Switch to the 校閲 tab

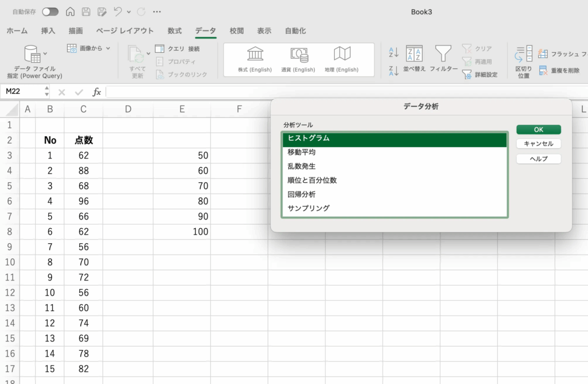(237, 31)
